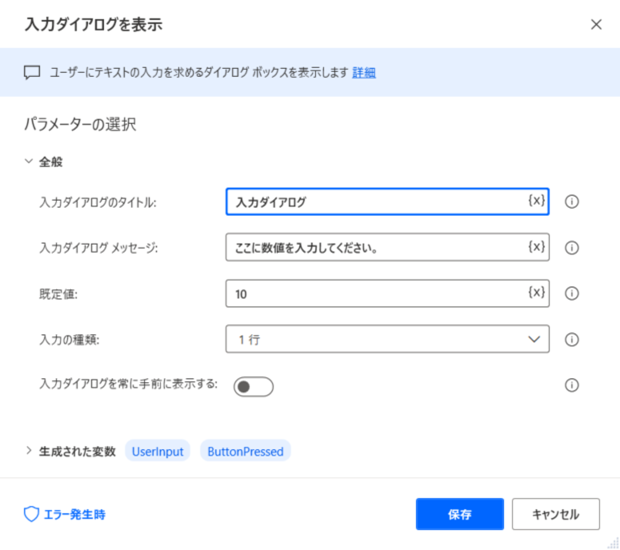Screen dimensions: 620x550
Task: Open the input type dropdown
Action: click(387, 339)
